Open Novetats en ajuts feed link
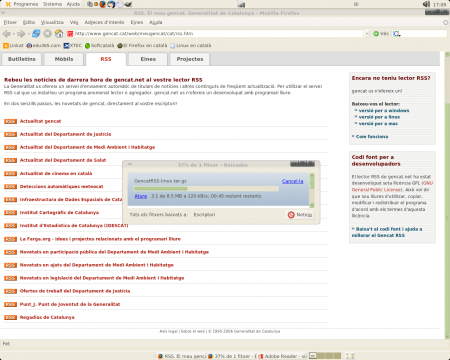This screenshot has height=360, width=450. pos(97,265)
